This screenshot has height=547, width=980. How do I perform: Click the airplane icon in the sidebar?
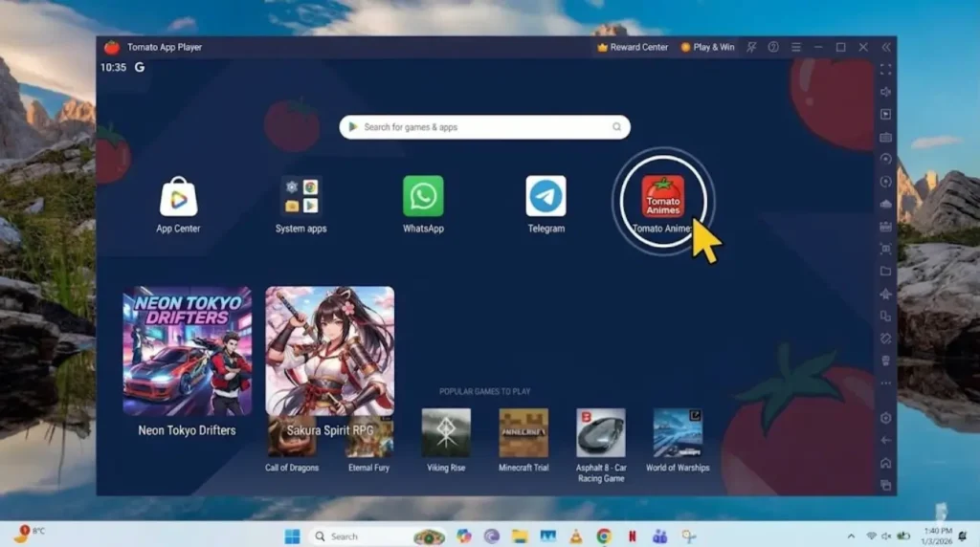[885, 294]
